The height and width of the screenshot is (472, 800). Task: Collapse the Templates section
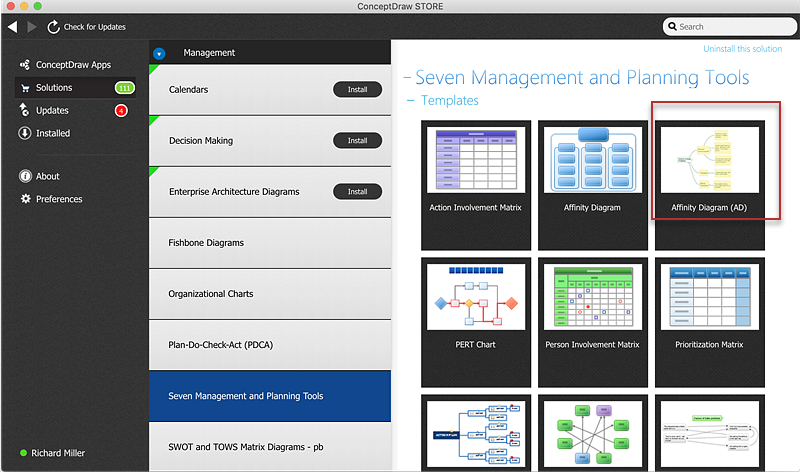pos(410,101)
